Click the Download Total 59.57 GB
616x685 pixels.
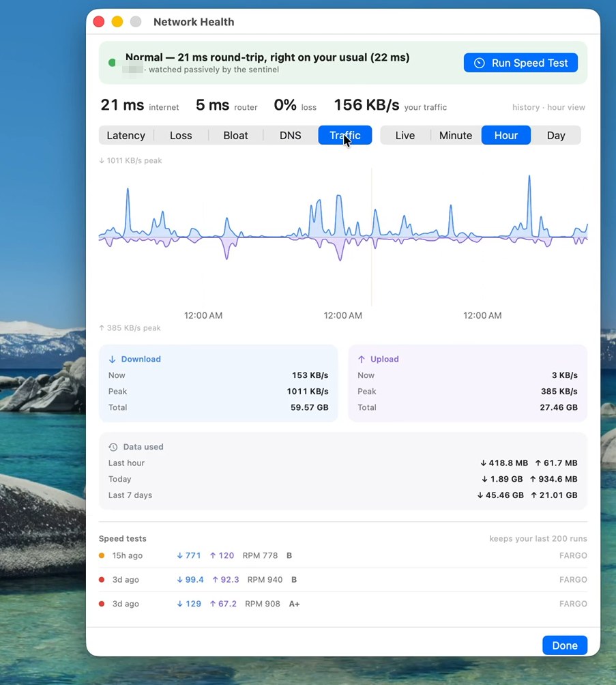pos(309,407)
